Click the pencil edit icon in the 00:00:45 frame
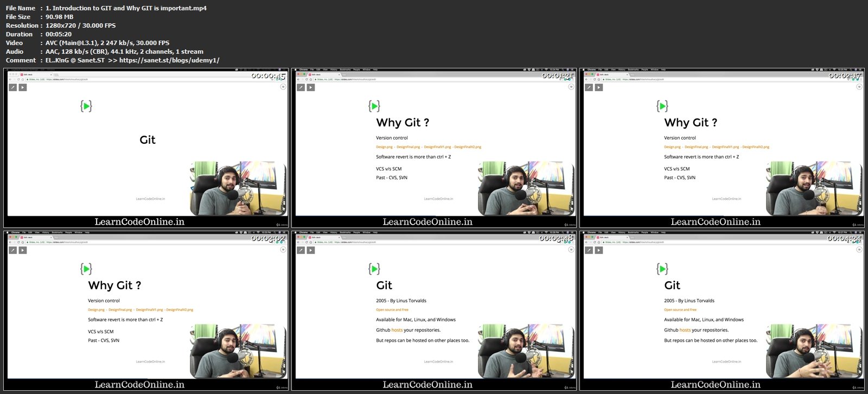 [x=13, y=87]
